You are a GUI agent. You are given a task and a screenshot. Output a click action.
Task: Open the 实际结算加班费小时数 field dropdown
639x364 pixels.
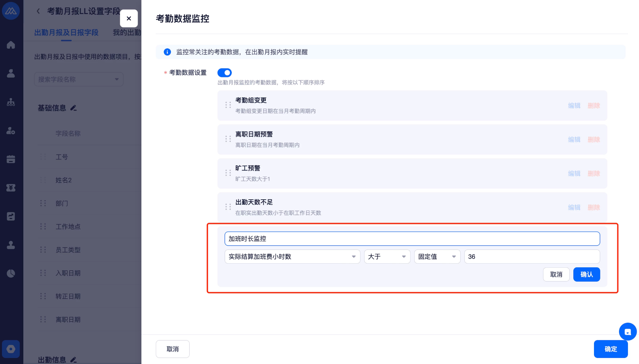click(x=292, y=257)
